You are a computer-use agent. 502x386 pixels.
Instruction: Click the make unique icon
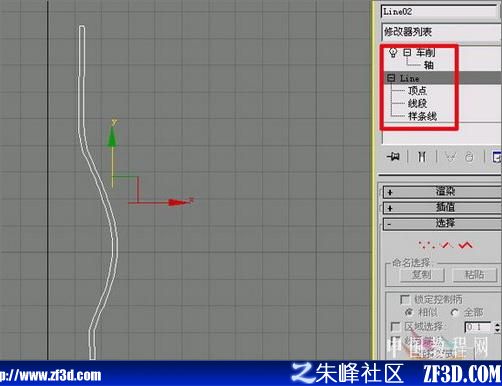450,156
